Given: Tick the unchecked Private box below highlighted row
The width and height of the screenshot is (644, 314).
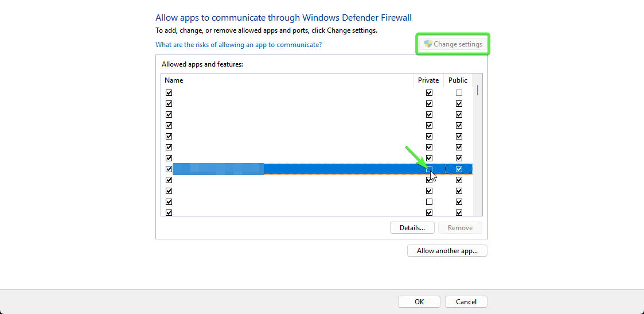Looking at the screenshot, I should pyautogui.click(x=429, y=202).
